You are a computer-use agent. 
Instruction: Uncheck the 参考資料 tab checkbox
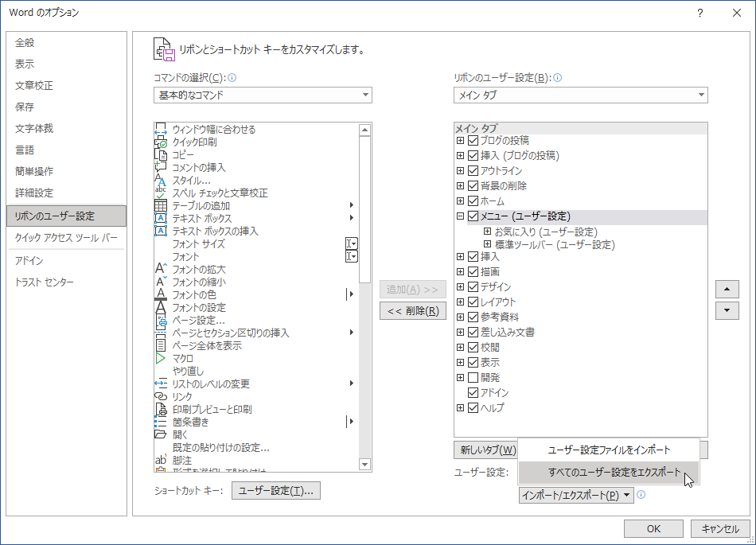click(473, 317)
